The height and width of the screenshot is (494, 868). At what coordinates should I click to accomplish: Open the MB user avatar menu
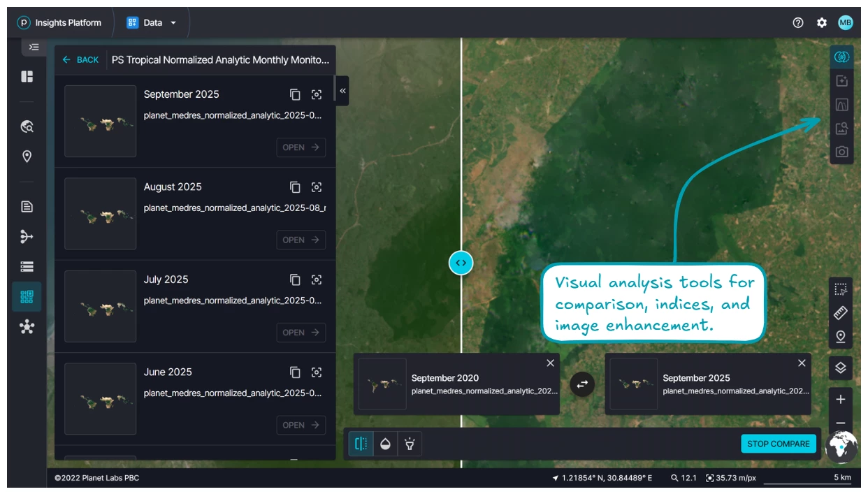click(846, 22)
